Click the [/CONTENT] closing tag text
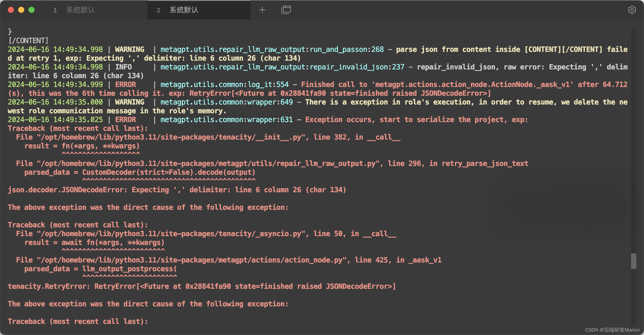 click(28, 41)
